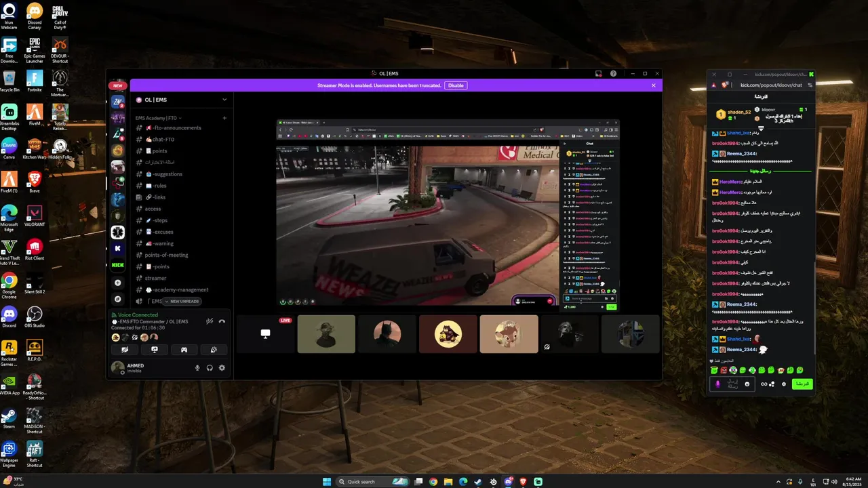Open Discord User Settings gear

[222, 368]
